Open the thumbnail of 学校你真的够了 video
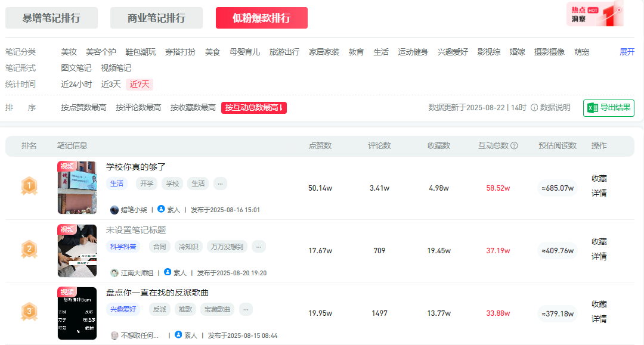Image resolution: width=644 pixels, height=345 pixels. click(x=77, y=187)
